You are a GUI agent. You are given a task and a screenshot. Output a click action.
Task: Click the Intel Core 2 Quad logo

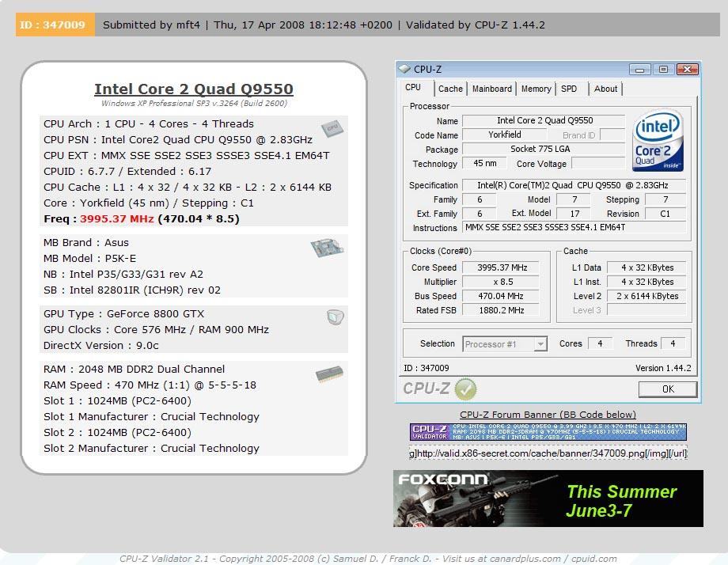658,140
